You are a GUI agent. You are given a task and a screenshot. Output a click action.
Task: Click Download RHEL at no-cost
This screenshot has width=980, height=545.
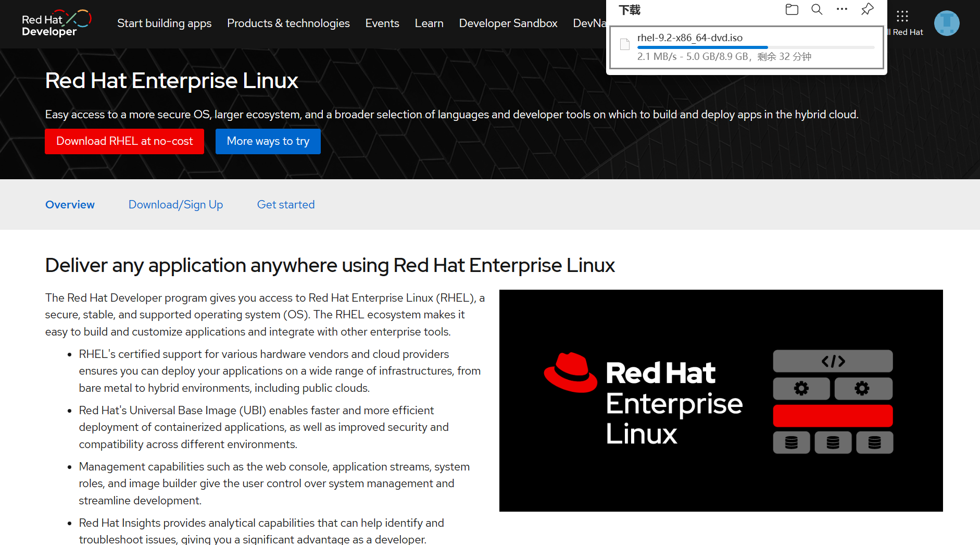pyautogui.click(x=124, y=141)
